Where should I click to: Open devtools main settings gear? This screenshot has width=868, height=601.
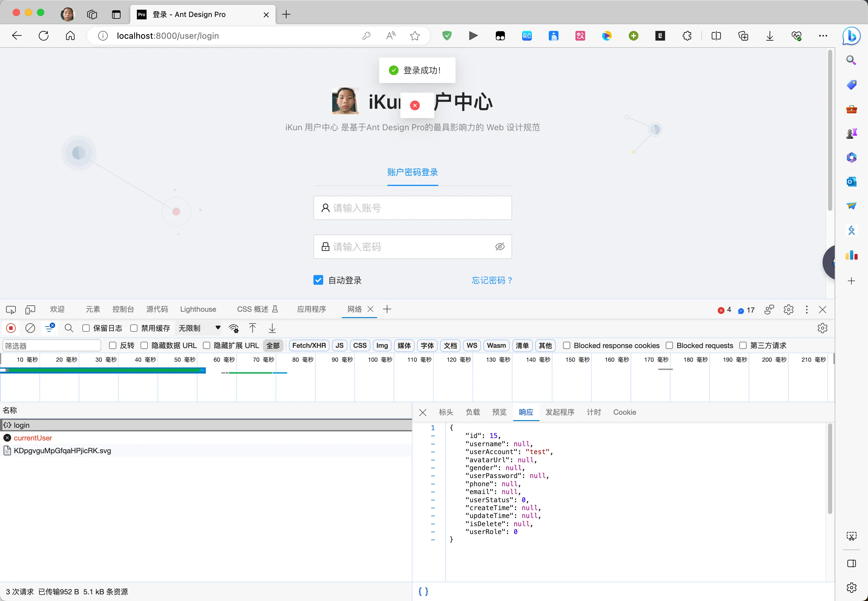click(789, 310)
